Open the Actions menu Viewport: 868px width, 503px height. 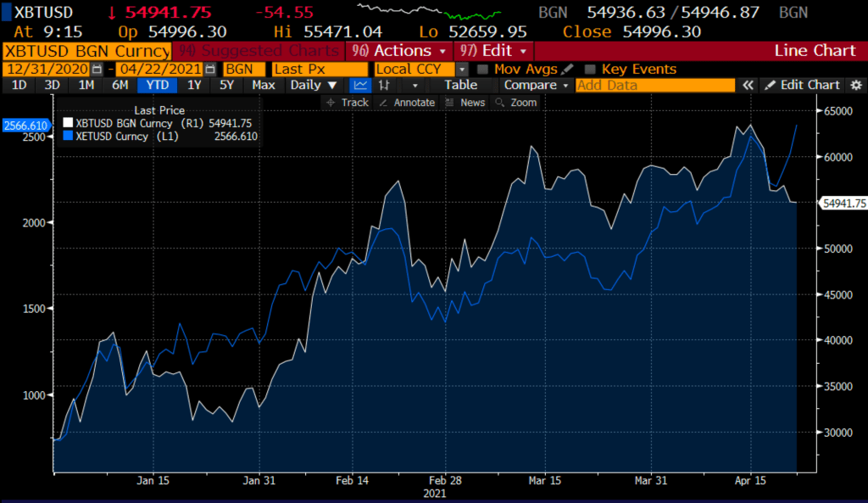[397, 51]
